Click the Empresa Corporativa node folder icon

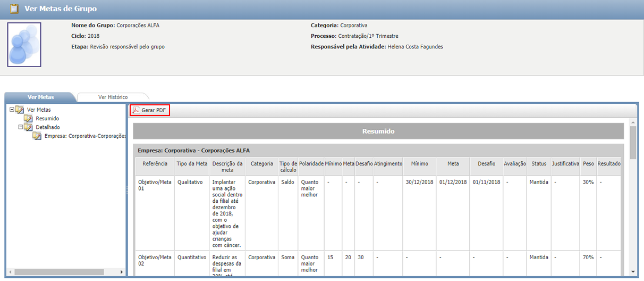37,136
